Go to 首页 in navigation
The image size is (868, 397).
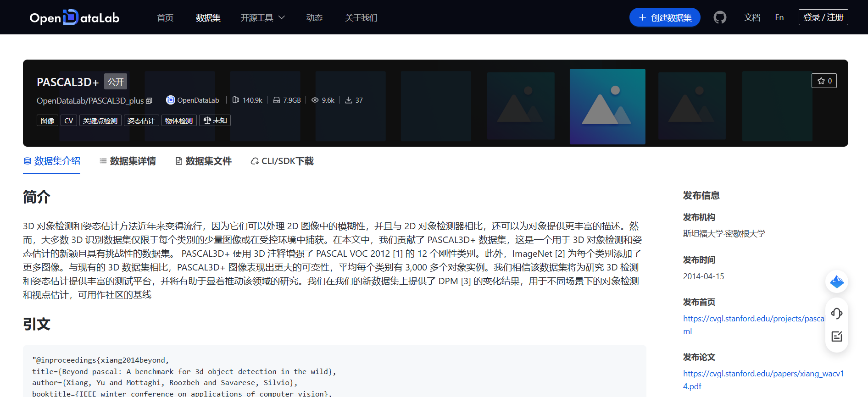click(165, 17)
